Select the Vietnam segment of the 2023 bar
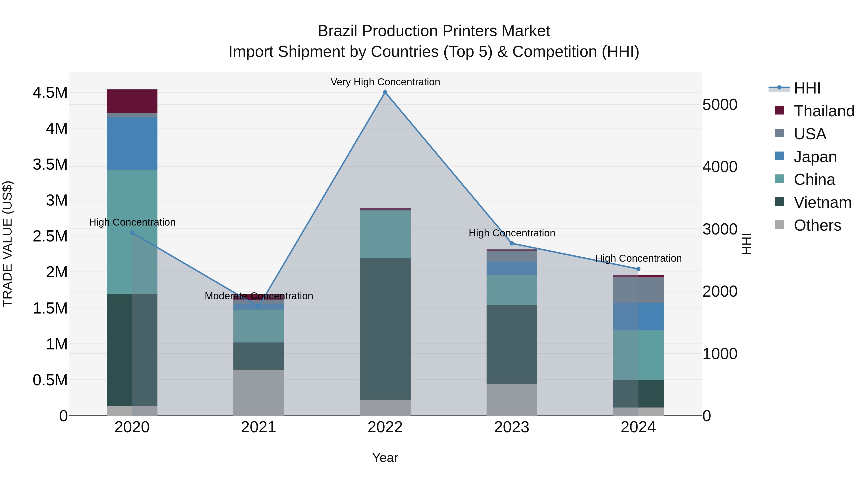The height and width of the screenshot is (488, 868). [511, 345]
